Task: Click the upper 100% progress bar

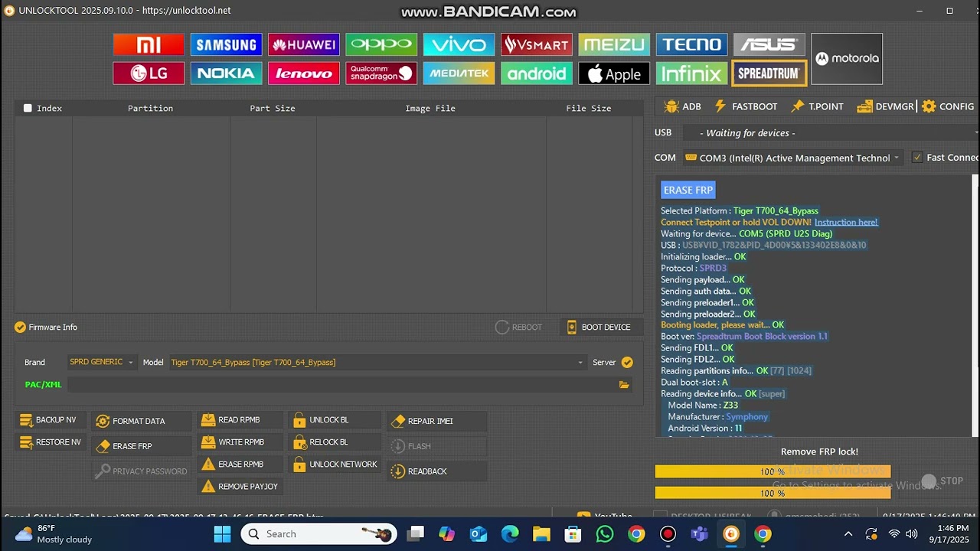Action: (x=773, y=471)
